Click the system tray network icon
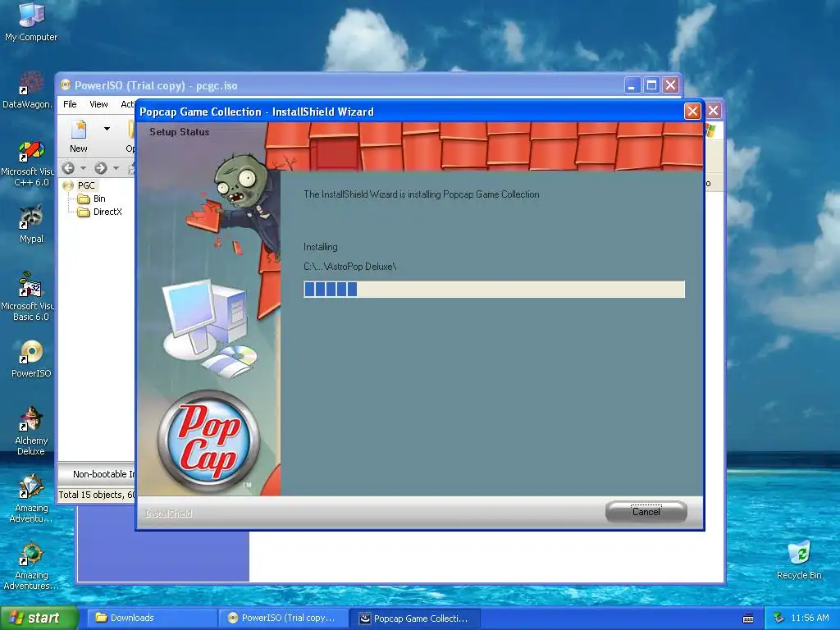This screenshot has width=840, height=630. [778, 619]
